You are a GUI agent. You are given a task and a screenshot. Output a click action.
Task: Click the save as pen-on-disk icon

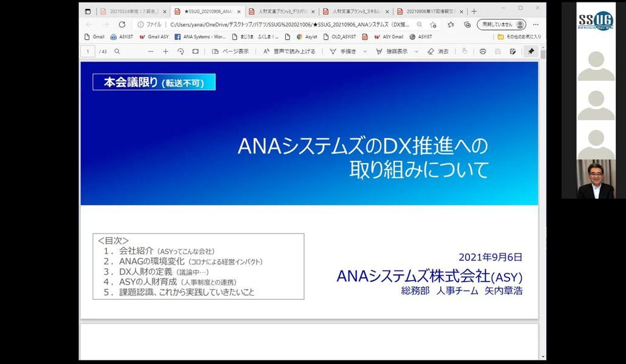pos(512,52)
